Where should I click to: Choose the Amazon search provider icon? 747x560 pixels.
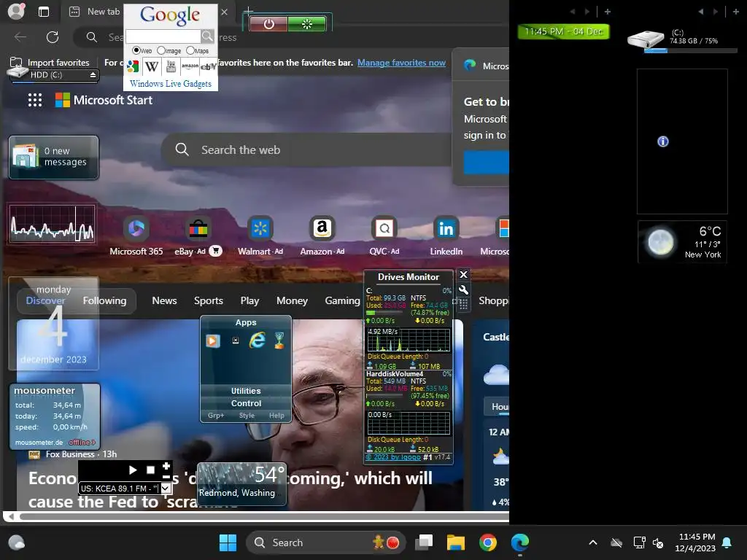click(x=190, y=66)
